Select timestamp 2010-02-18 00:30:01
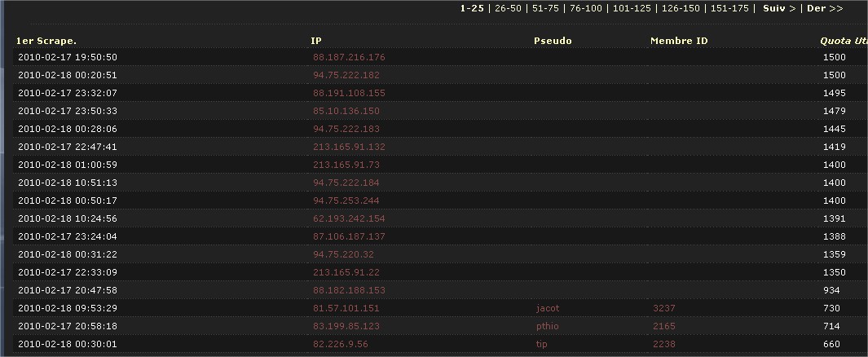Image resolution: width=868 pixels, height=357 pixels. coord(68,344)
